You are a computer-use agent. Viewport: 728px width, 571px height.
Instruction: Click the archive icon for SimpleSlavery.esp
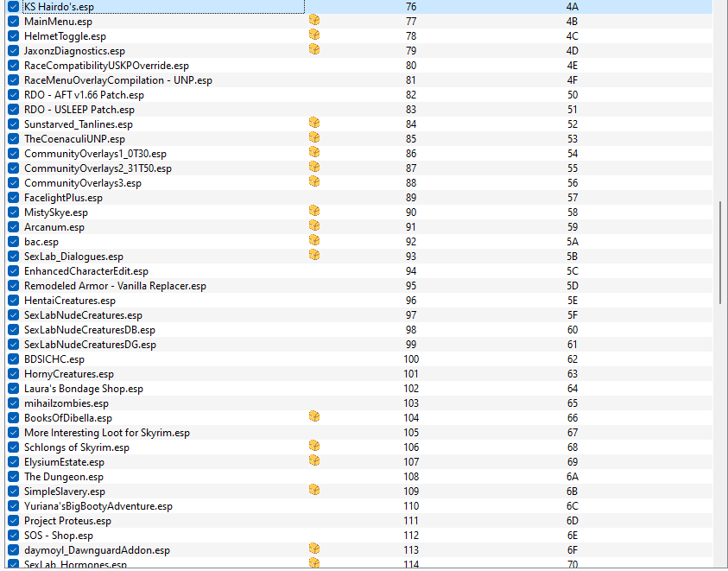coord(314,490)
